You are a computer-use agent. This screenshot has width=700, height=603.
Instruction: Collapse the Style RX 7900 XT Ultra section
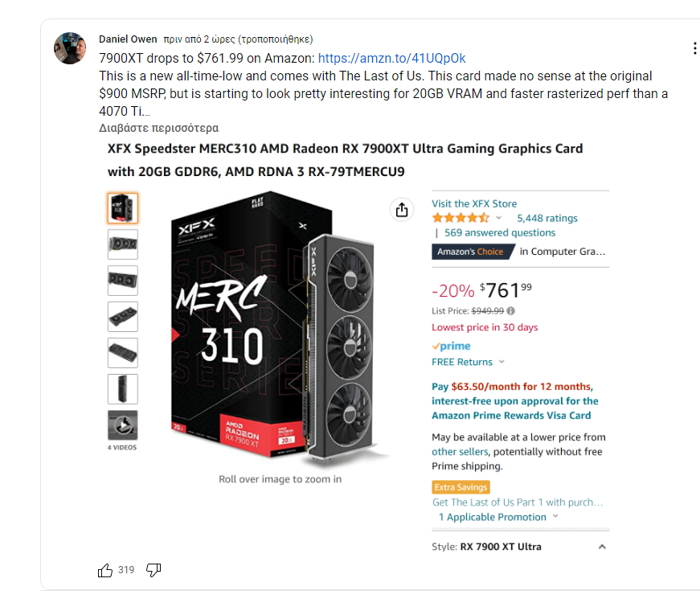pyautogui.click(x=602, y=547)
